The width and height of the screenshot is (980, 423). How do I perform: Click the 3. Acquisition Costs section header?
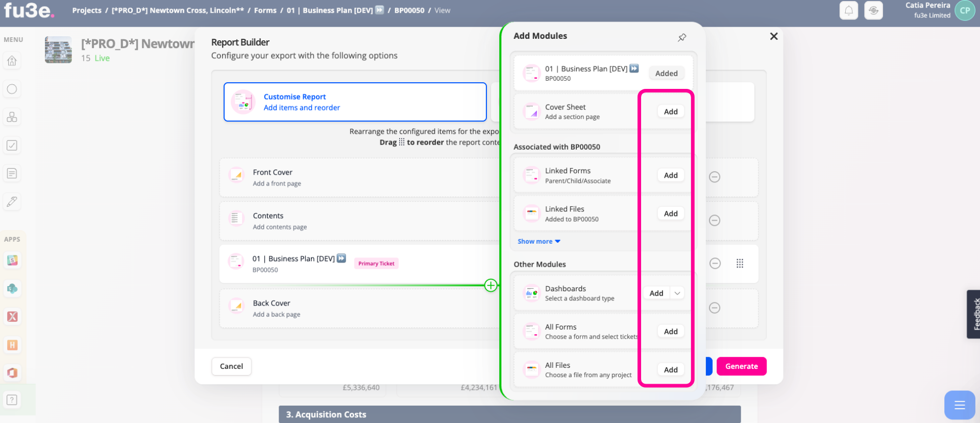tap(509, 414)
